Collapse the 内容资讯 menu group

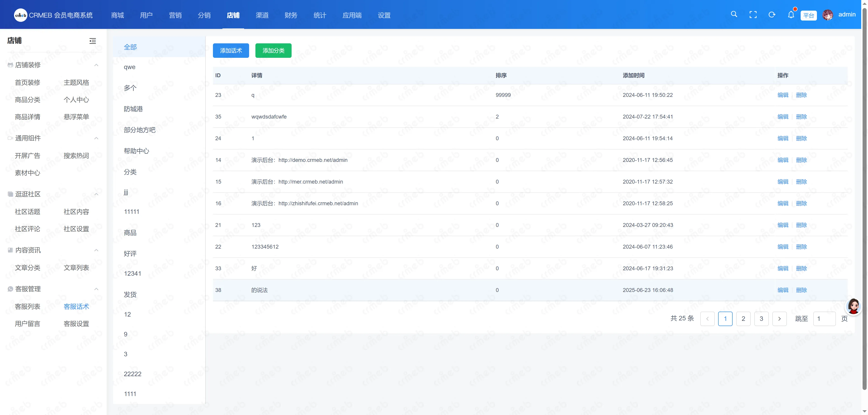point(96,250)
